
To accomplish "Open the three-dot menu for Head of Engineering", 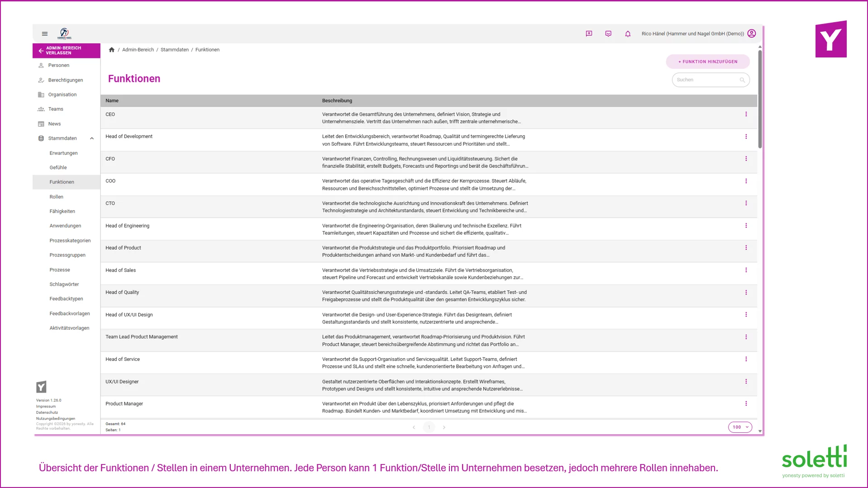I will 746,226.
